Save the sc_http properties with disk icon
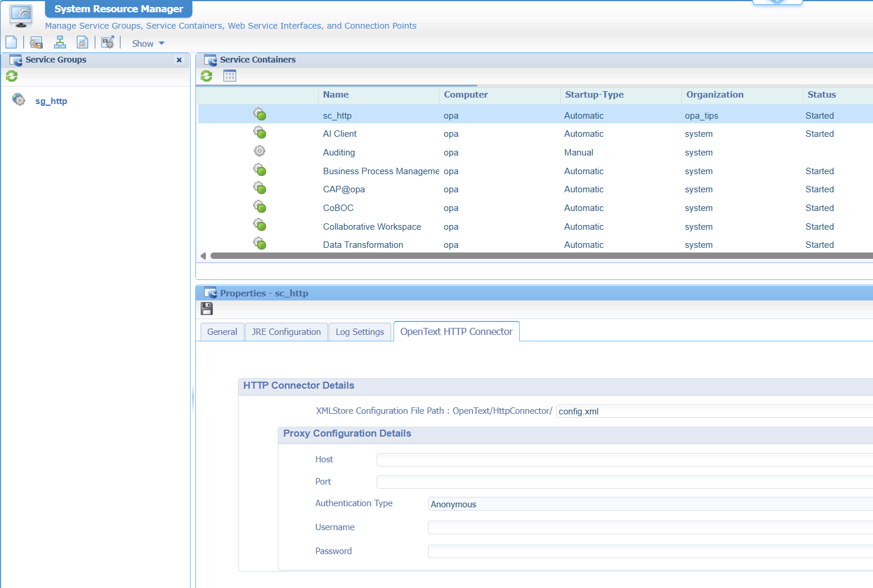The image size is (873, 588). [207, 309]
